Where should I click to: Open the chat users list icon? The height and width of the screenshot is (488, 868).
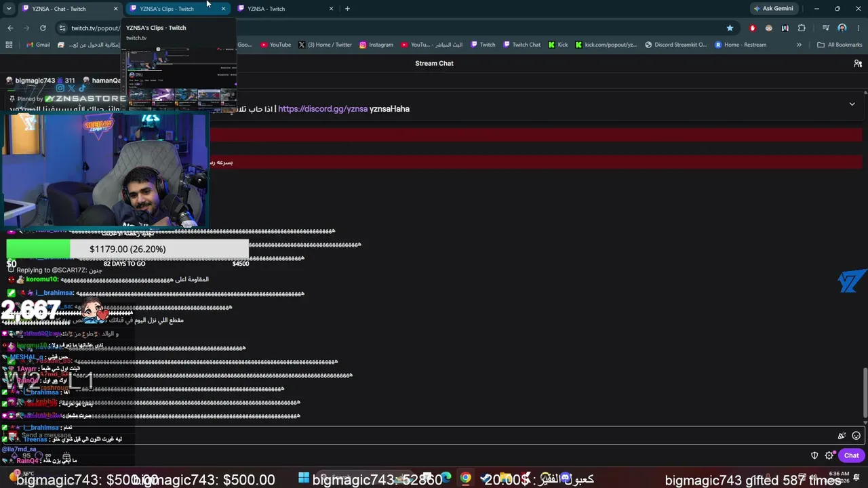pyautogui.click(x=858, y=63)
